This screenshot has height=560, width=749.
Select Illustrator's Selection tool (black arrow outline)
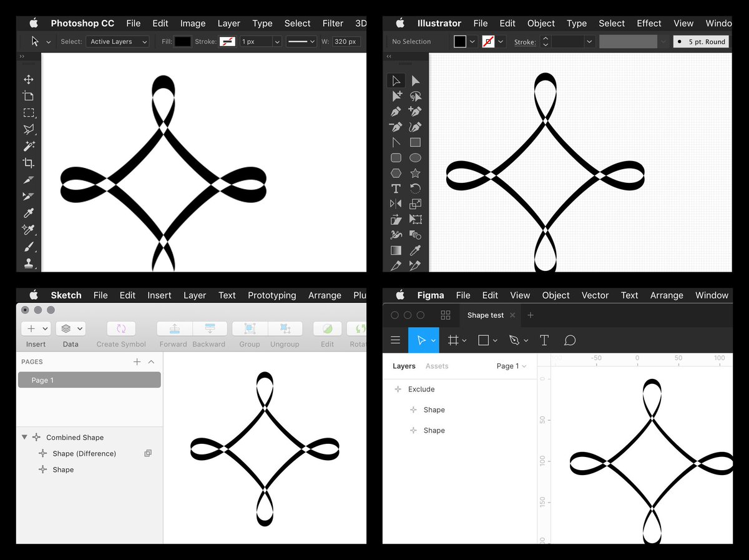coord(396,81)
